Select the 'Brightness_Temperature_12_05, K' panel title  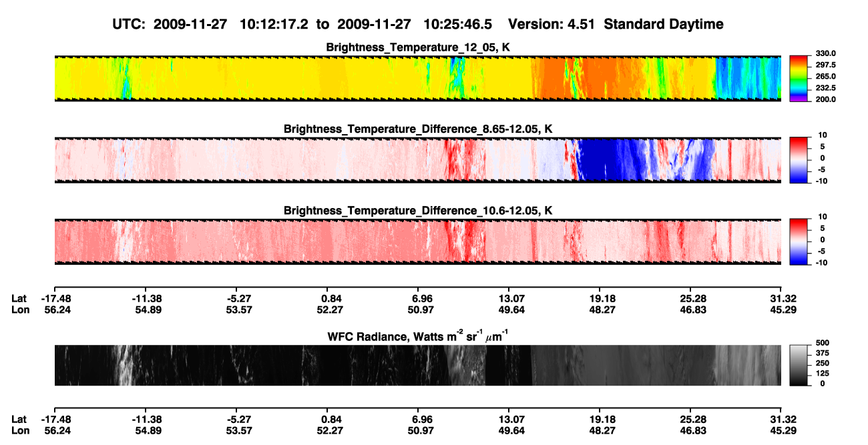coord(418,47)
